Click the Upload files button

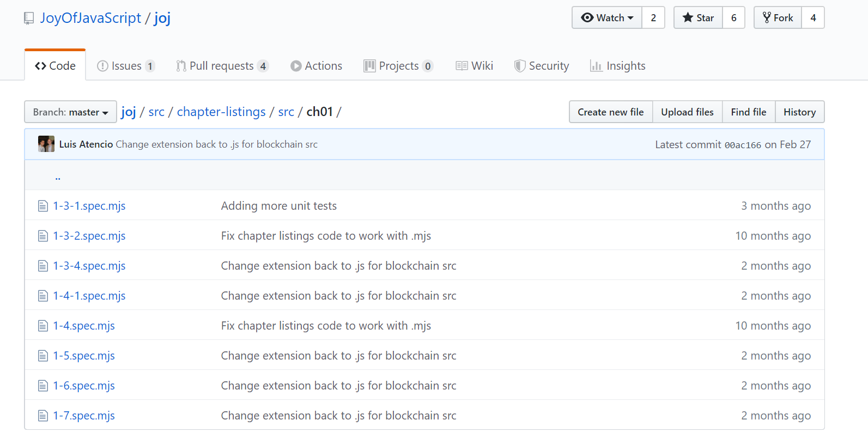click(687, 112)
